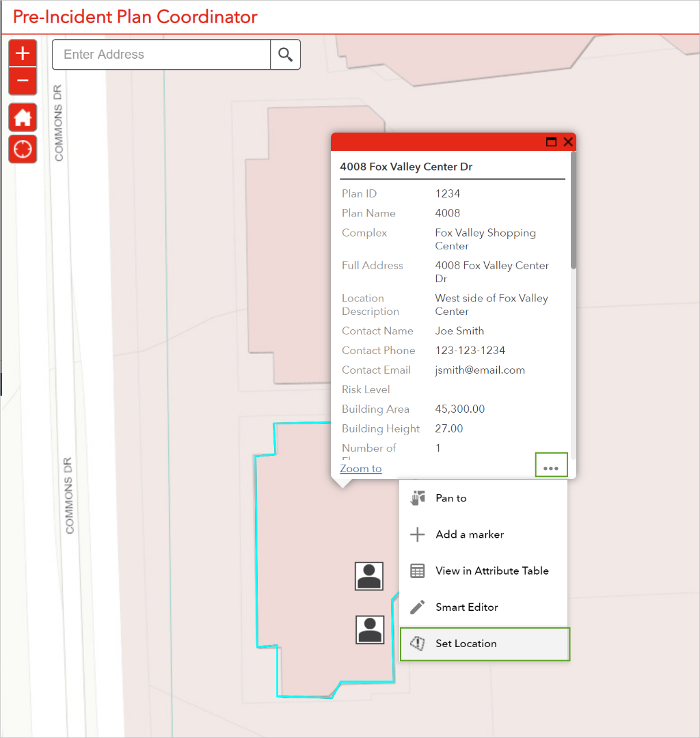Click the Zoom to link
700x738 pixels.
click(x=361, y=469)
